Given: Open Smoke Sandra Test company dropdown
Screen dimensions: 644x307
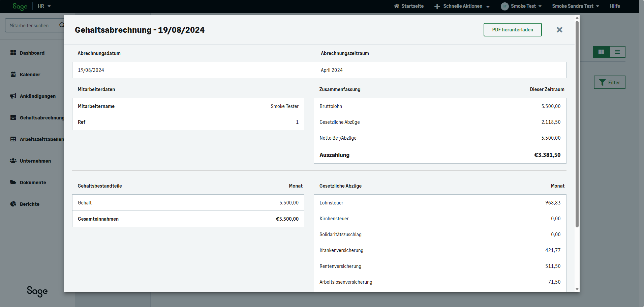Looking at the screenshot, I should click(576, 6).
